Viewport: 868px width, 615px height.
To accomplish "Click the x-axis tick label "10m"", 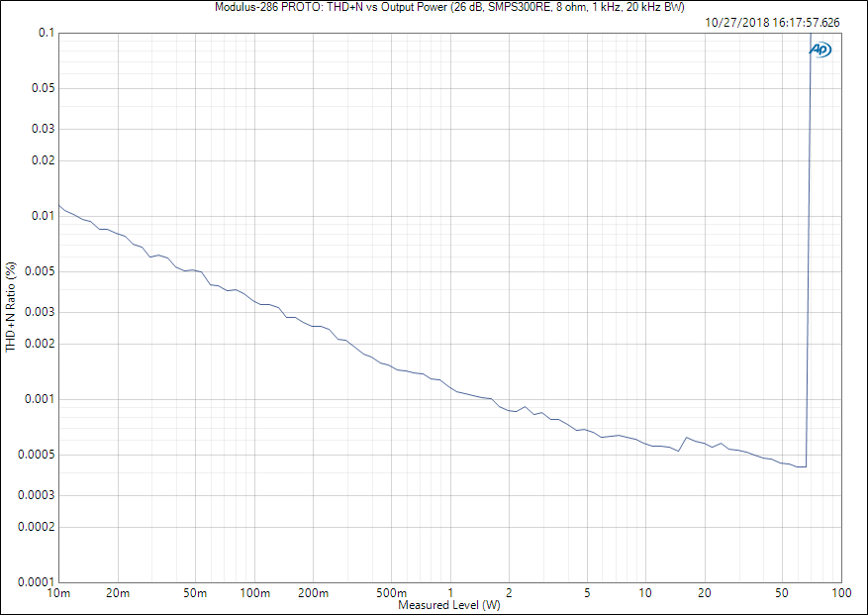I will tap(59, 593).
